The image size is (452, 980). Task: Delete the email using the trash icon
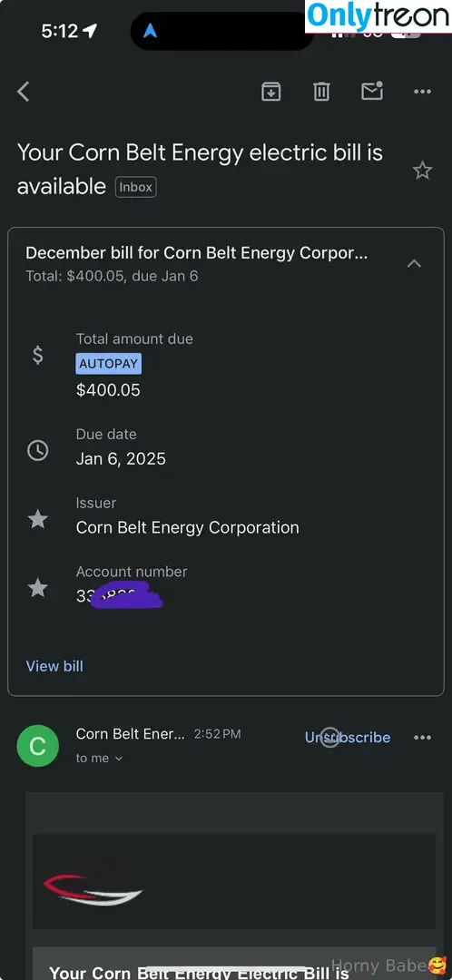point(321,92)
